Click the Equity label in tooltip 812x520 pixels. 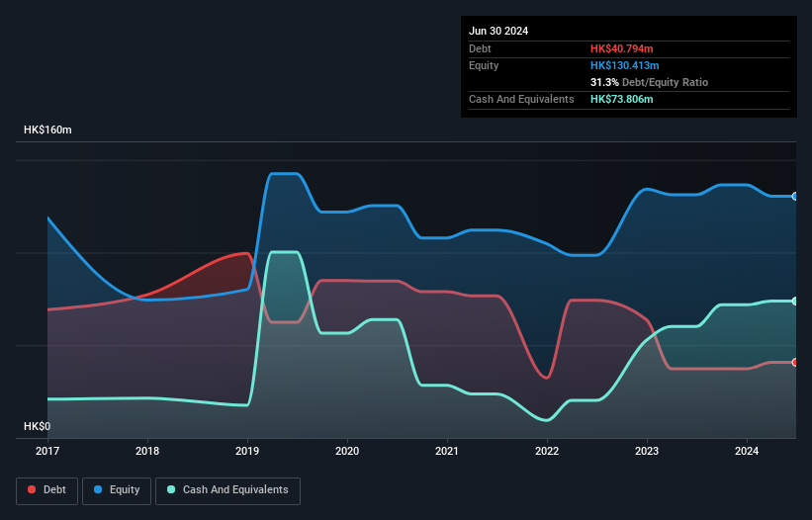pos(484,65)
